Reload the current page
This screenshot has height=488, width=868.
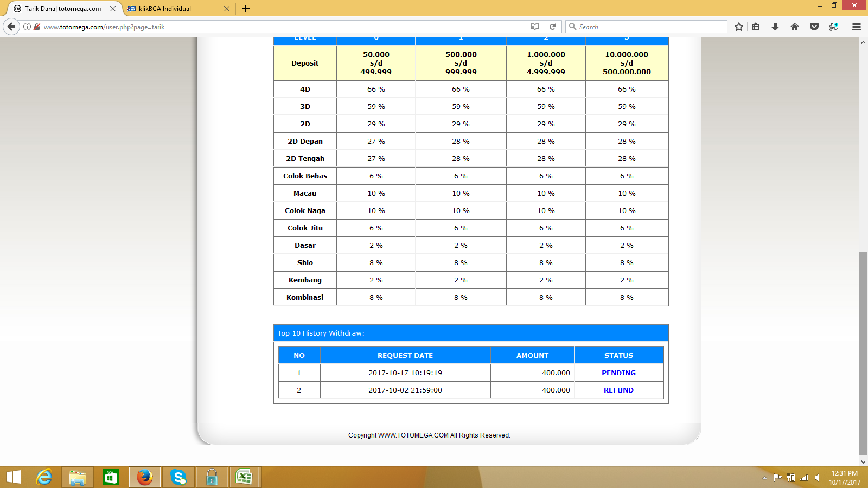552,27
